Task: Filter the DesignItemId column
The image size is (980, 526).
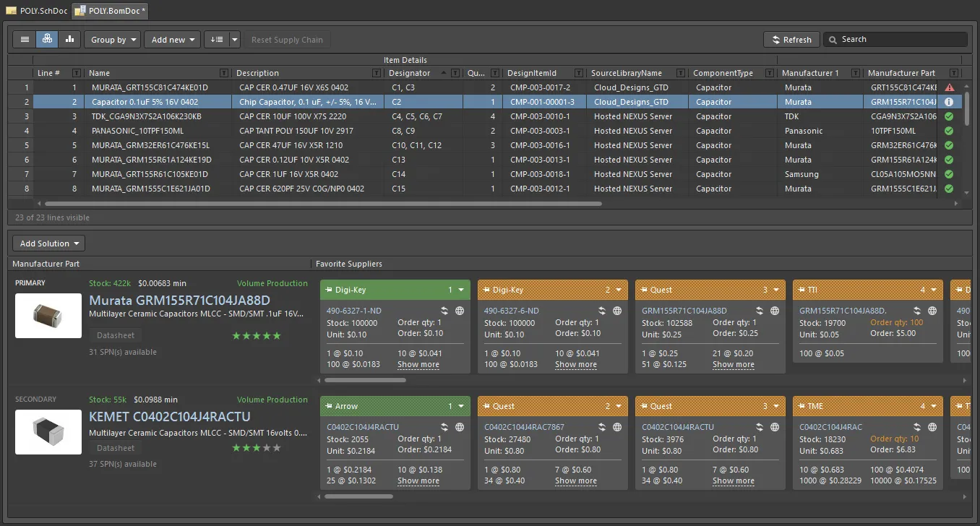Action: (x=578, y=73)
